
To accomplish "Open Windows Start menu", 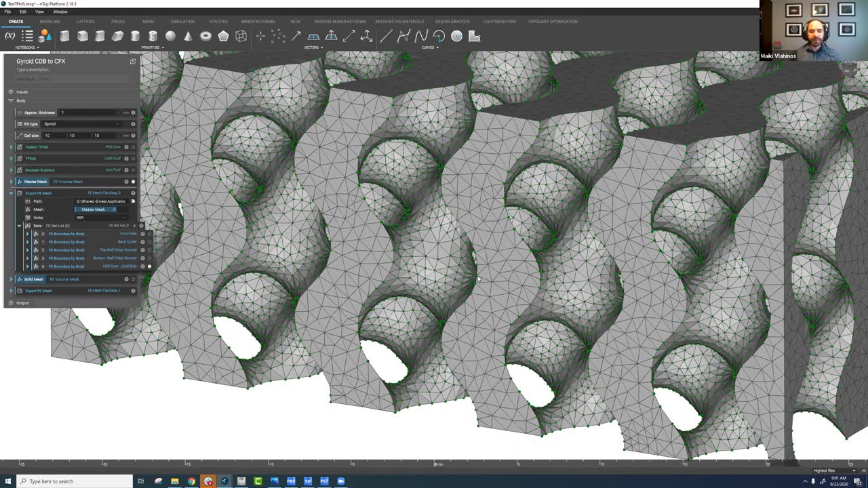I will (x=8, y=481).
